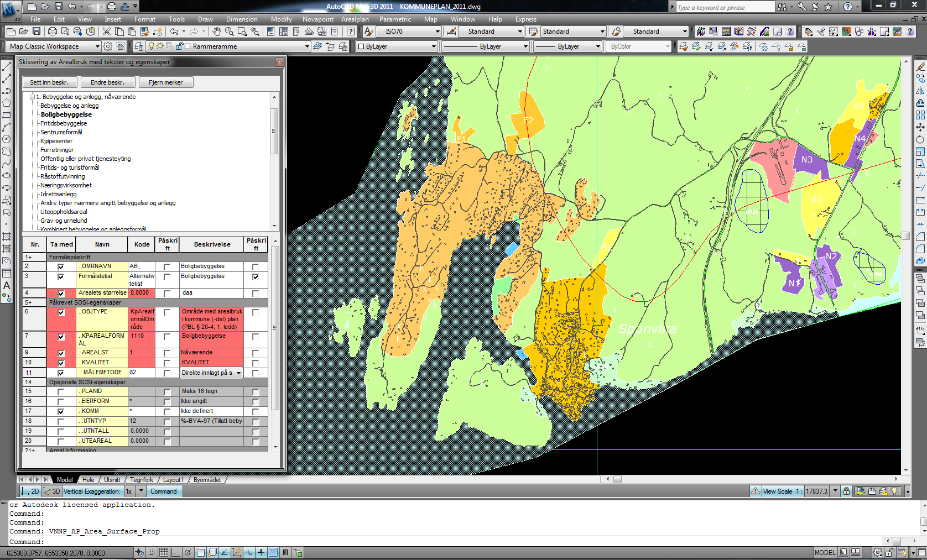Viewport: 927px width, 560px height.
Task: Select Næringsvirksomhet in the tree list
Action: (x=66, y=185)
